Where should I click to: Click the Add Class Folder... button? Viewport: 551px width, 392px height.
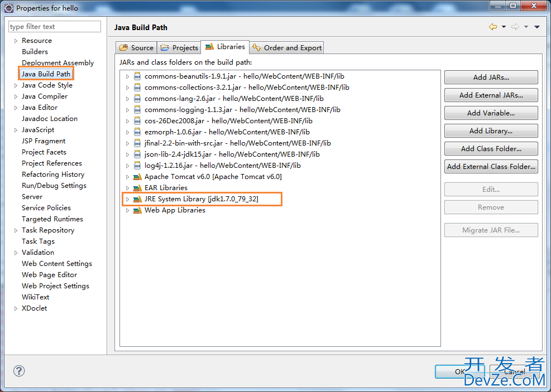pos(491,149)
